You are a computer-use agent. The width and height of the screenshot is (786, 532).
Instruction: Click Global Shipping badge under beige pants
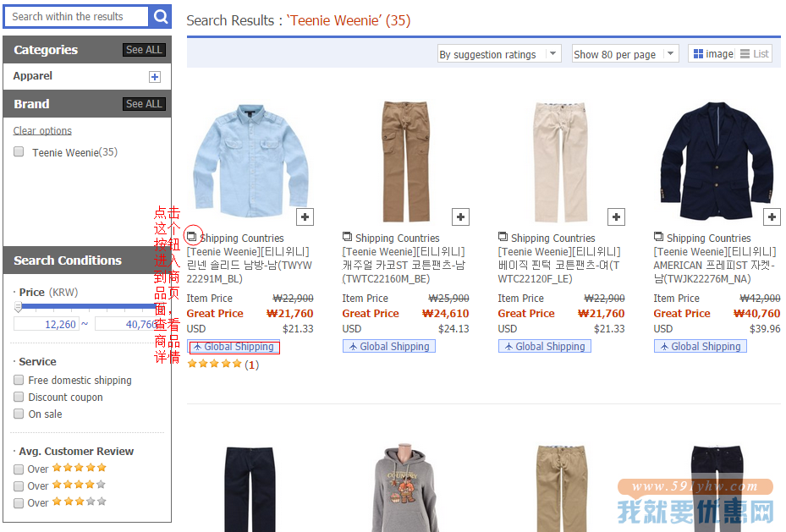[545, 346]
